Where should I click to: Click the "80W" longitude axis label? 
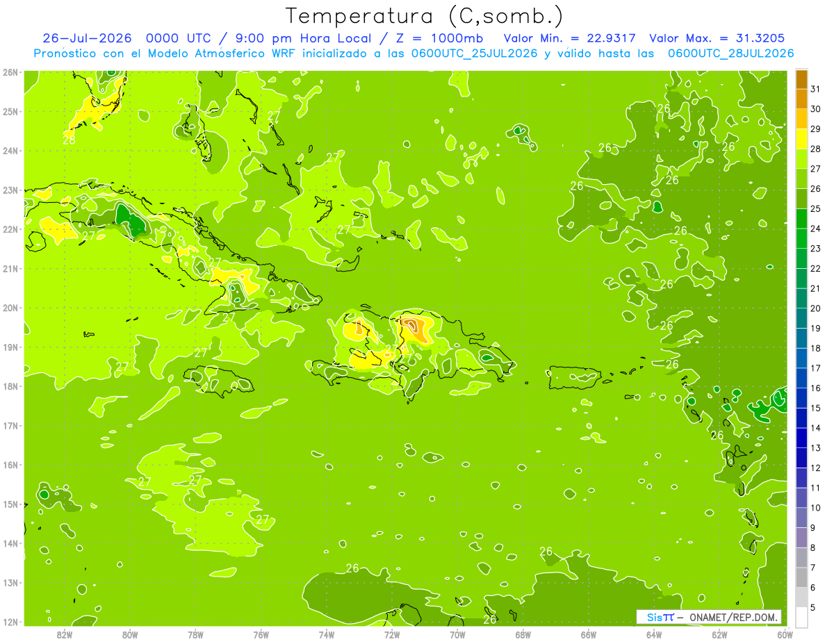pos(130,634)
